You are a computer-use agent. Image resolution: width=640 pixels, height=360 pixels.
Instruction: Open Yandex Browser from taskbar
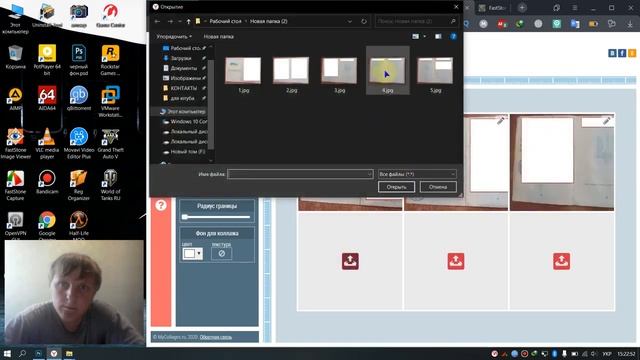[53, 353]
